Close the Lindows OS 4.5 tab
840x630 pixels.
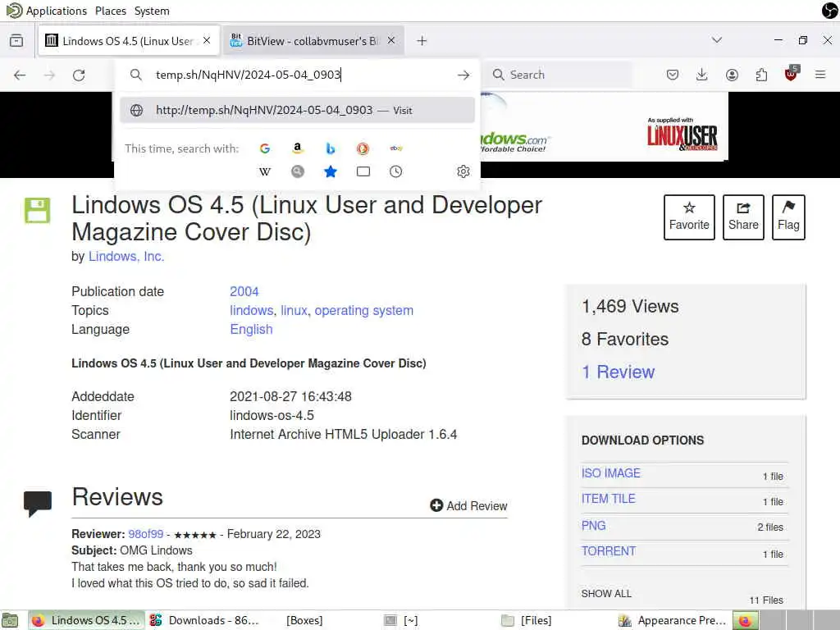click(x=207, y=41)
